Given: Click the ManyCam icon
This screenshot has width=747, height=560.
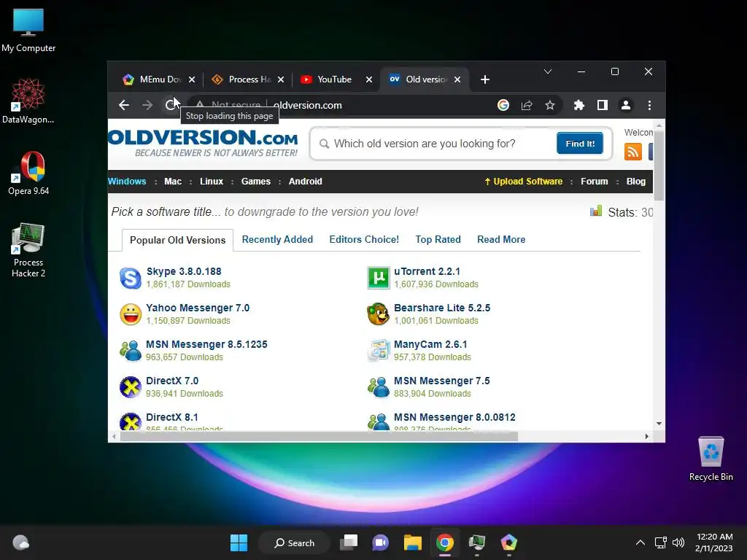Looking at the screenshot, I should [379, 351].
